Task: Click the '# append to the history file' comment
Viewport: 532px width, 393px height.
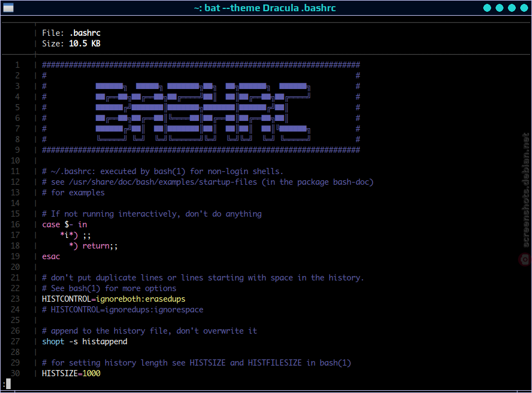Action: (x=150, y=331)
